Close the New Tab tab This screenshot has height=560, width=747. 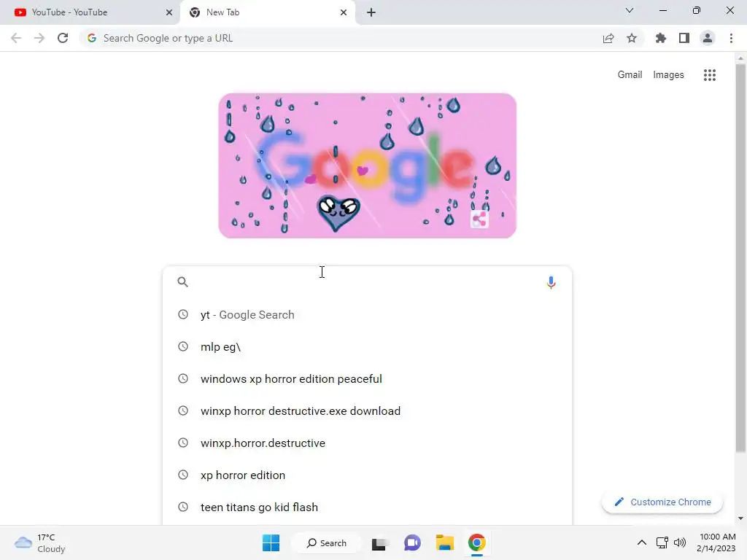coord(344,12)
